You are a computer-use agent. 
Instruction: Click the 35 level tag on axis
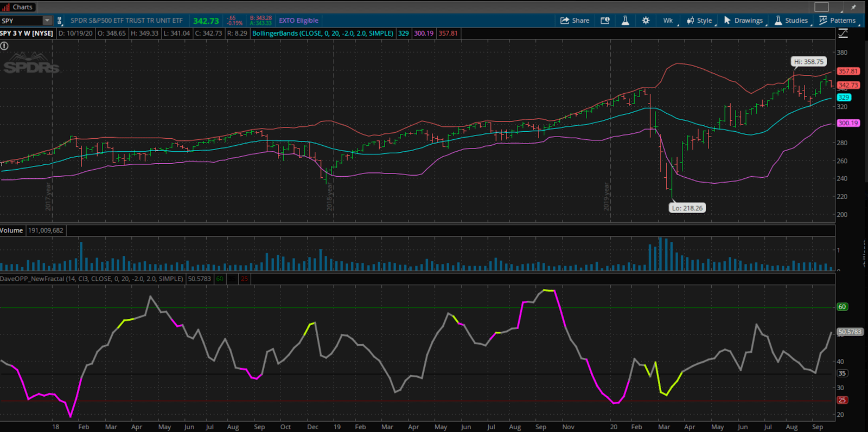[842, 373]
